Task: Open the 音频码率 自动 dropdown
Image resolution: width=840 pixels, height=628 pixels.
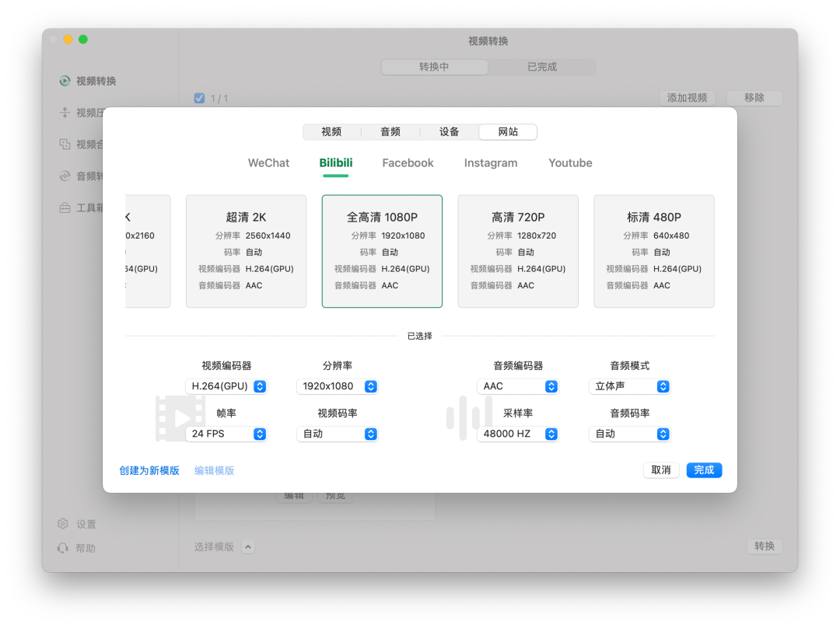Action: tap(629, 434)
